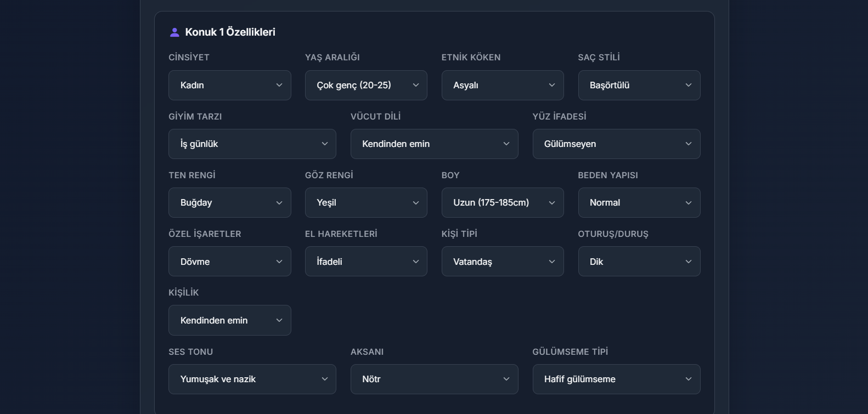Open the Özel İşaretler dropdown showing Dövme
The height and width of the screenshot is (414, 868).
point(229,262)
